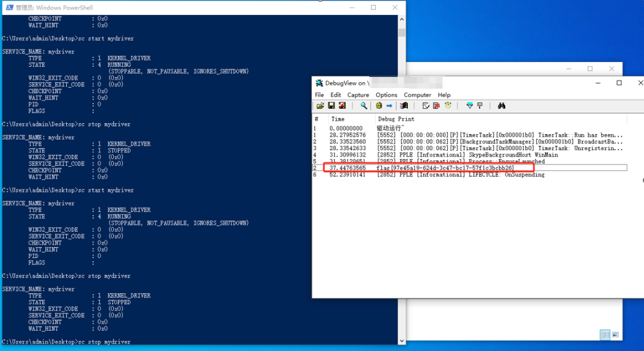Click the History Depth icon beside the funnel
Viewport: 644px width, 351px height.
click(479, 106)
